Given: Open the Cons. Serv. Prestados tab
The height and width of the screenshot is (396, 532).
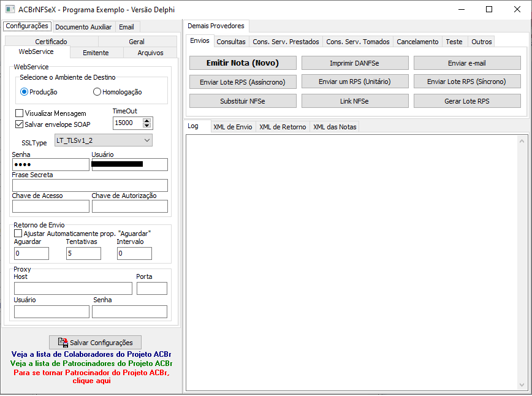Looking at the screenshot, I should pos(286,42).
